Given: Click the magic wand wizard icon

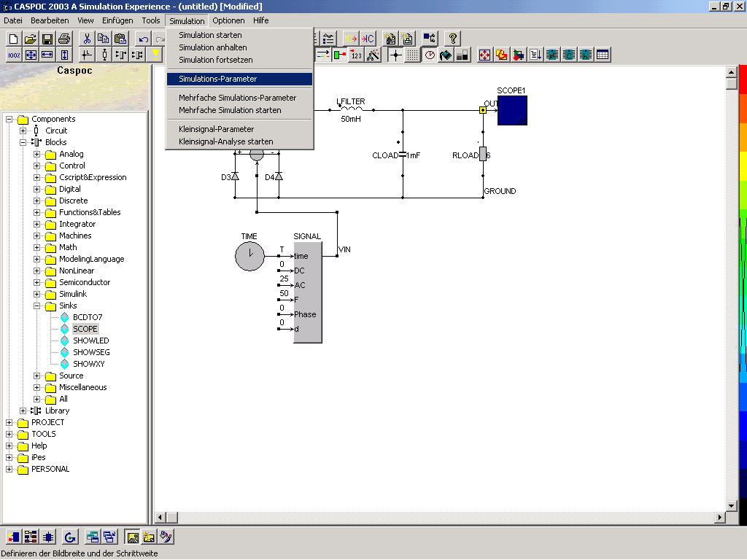Looking at the screenshot, I should [x=373, y=55].
